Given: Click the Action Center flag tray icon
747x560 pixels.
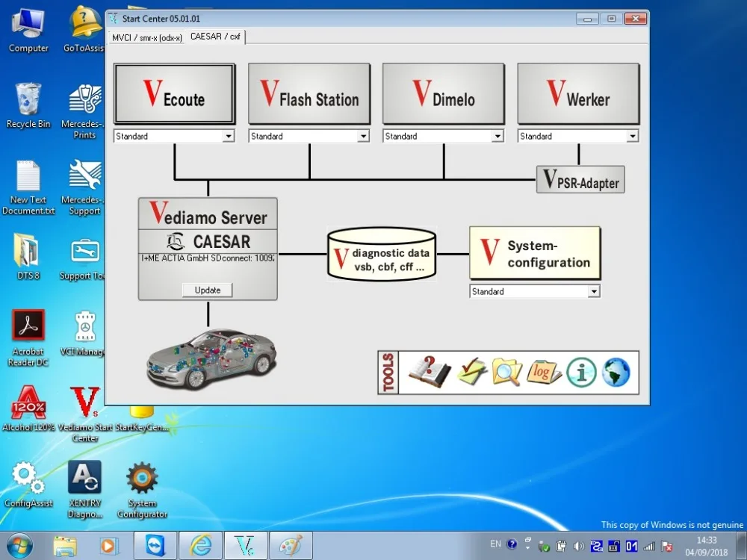Looking at the screenshot, I should (x=667, y=547).
